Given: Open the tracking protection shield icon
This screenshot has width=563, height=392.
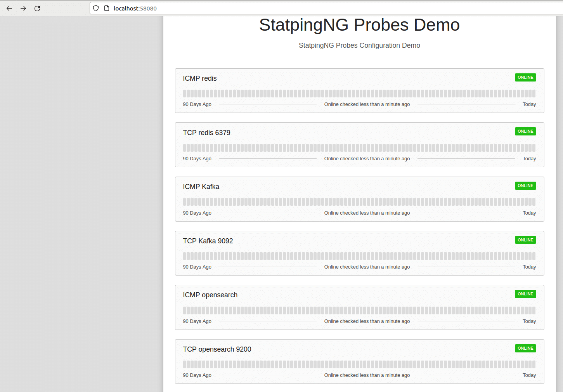Looking at the screenshot, I should (x=96, y=8).
